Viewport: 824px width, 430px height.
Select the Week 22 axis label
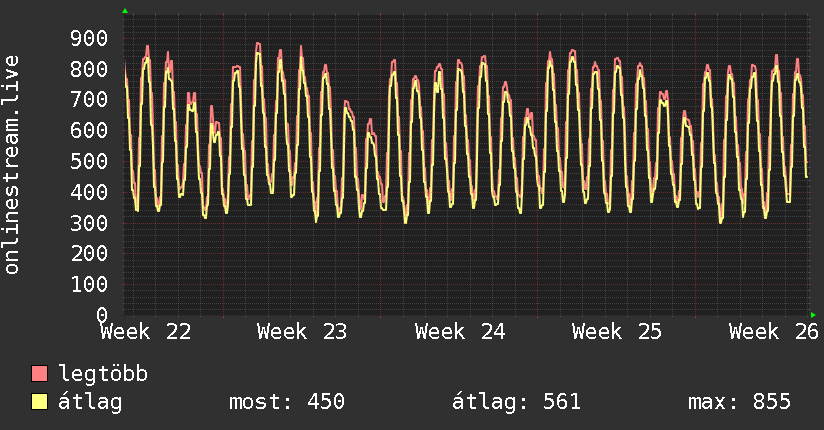point(146,332)
